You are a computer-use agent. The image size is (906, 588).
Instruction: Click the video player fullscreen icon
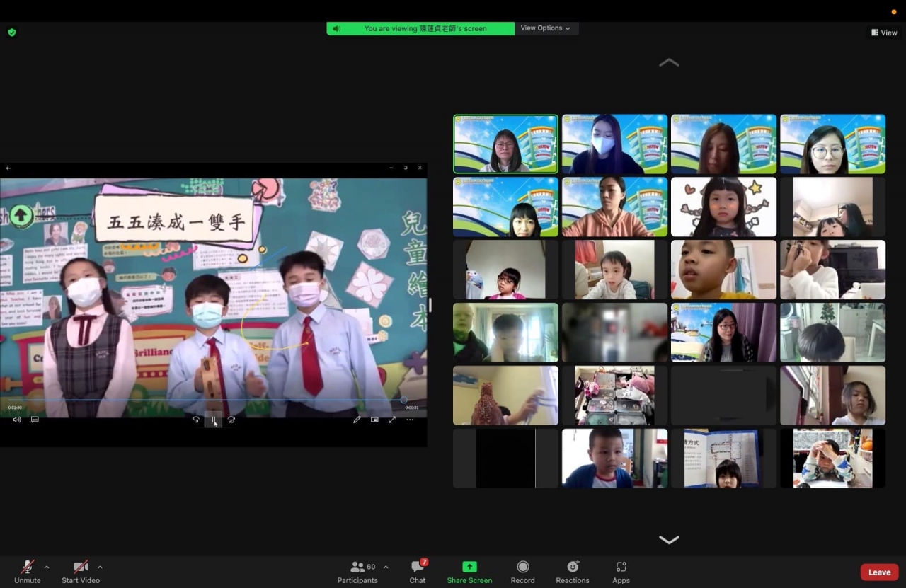coord(392,420)
